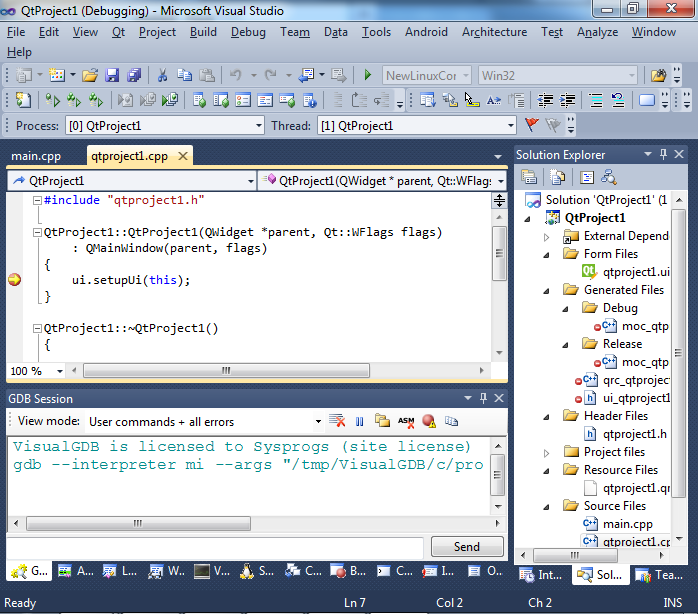The image size is (698, 614).
Task: Close the qtproject1.cpp tab
Action: 183,156
